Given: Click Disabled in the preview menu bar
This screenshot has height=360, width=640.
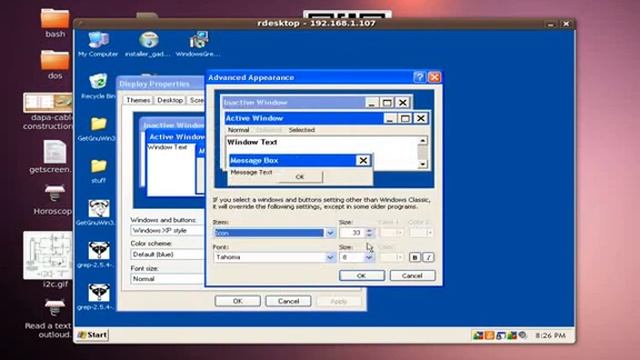Looking at the screenshot, I should (x=269, y=130).
